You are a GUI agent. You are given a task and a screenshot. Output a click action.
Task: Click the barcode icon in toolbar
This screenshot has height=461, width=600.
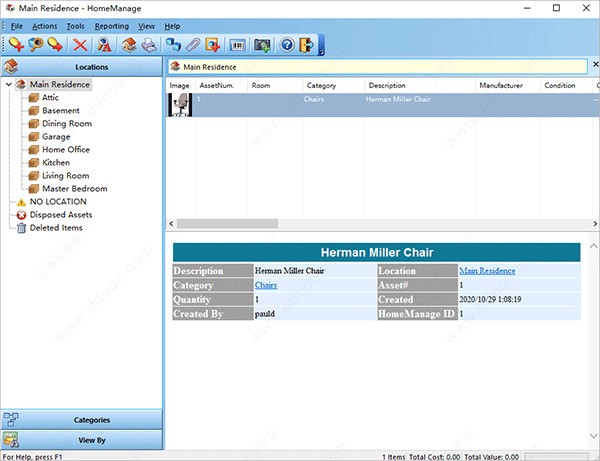tap(238, 45)
